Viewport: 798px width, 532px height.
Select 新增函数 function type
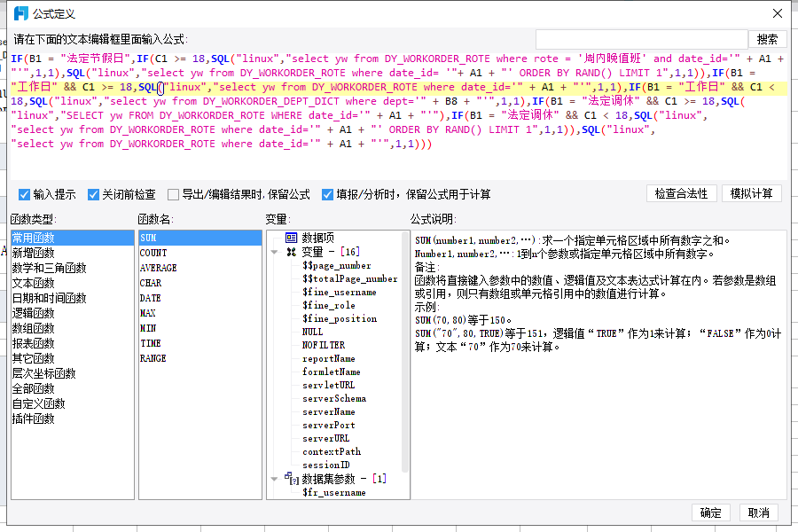(73, 253)
